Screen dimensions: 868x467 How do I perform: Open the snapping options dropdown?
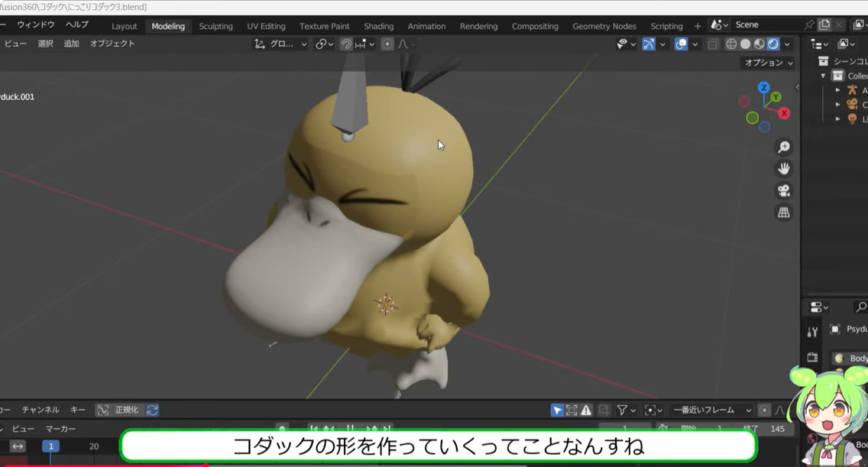click(x=364, y=44)
